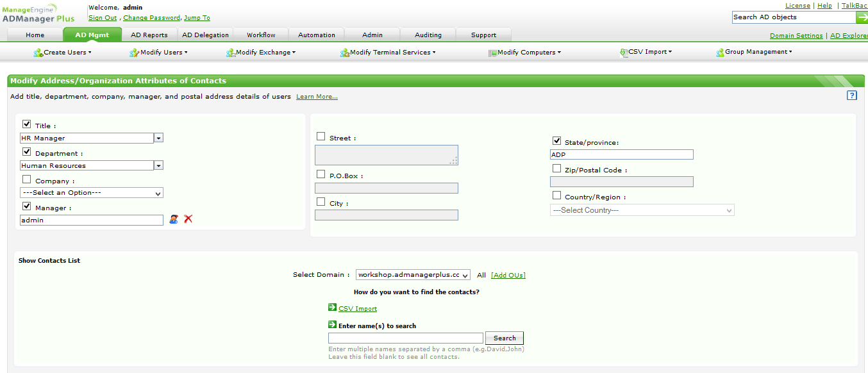Screen dimensions: 868x373
Task: Click the State/province text field
Action: [x=622, y=154]
